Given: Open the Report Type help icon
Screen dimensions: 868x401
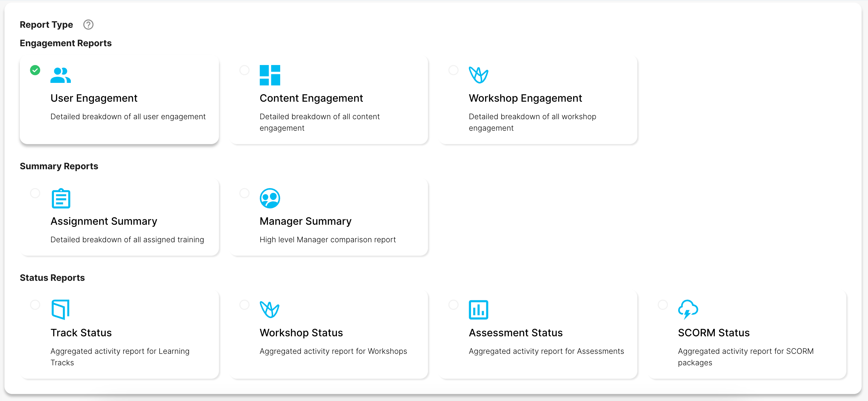Looking at the screenshot, I should [x=88, y=25].
